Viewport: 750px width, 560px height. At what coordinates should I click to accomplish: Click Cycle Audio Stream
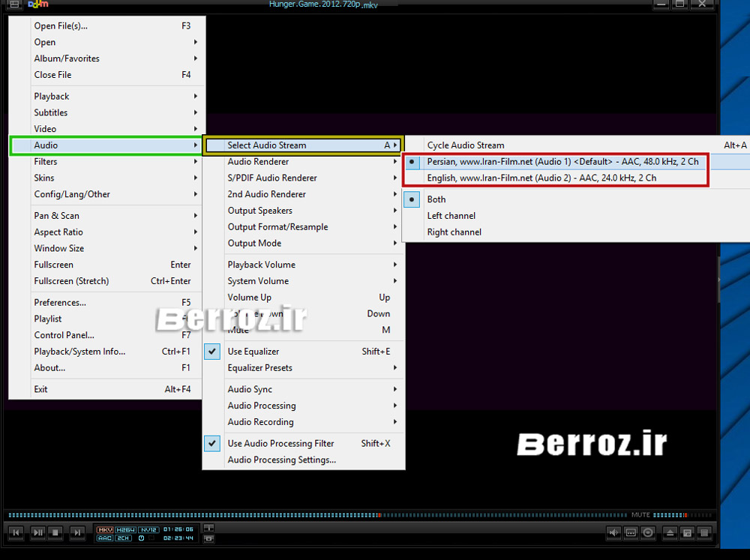465,145
